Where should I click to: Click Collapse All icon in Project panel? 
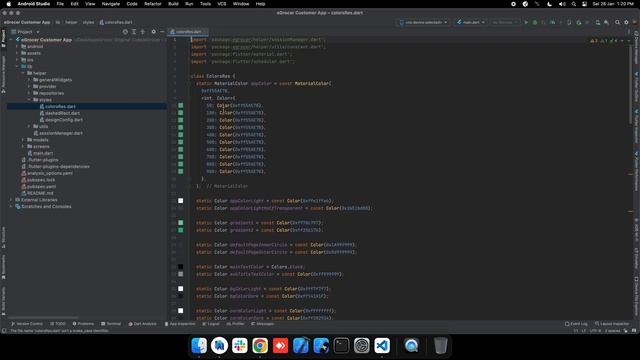[x=142, y=31]
